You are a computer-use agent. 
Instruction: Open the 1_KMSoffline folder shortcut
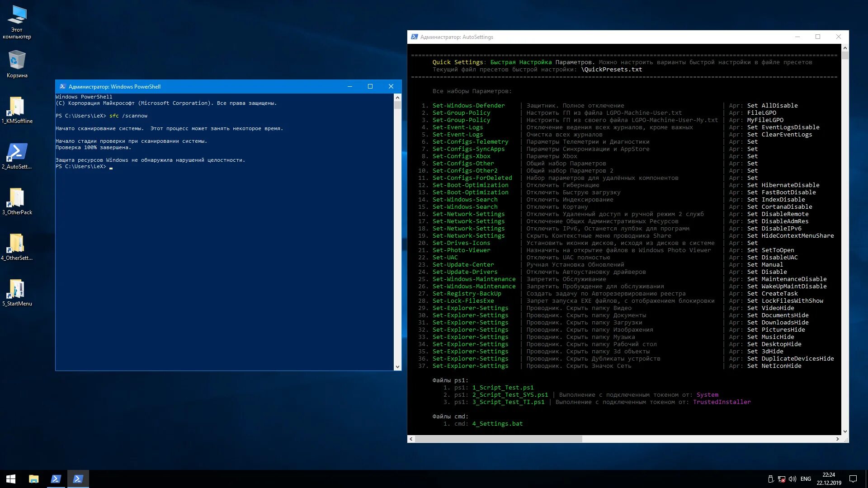pos(17,107)
